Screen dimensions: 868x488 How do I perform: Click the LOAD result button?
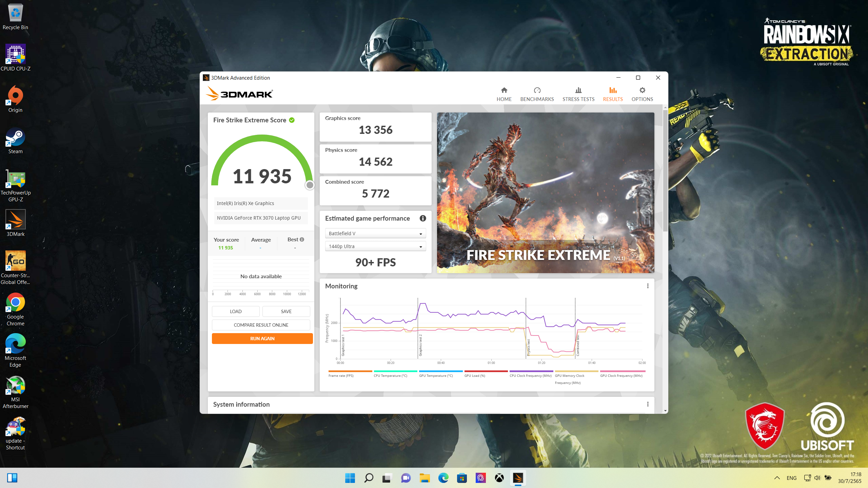point(236,311)
